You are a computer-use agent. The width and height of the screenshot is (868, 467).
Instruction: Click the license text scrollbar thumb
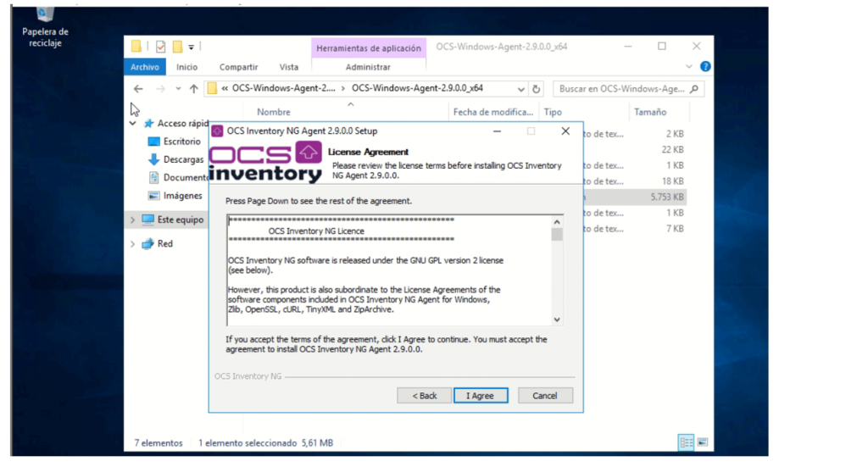tap(557, 235)
